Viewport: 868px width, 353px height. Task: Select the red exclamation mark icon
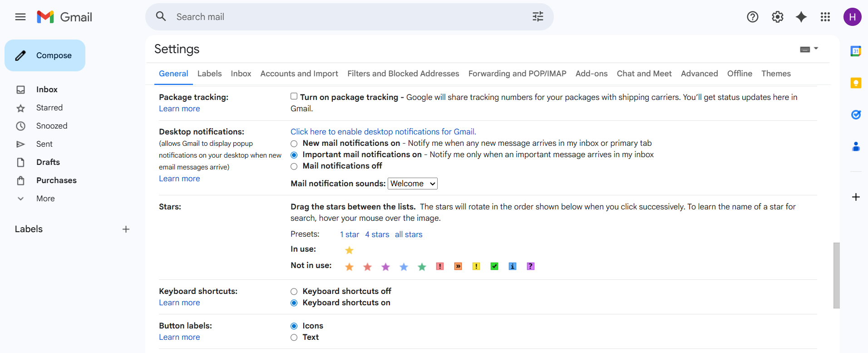pos(440,266)
